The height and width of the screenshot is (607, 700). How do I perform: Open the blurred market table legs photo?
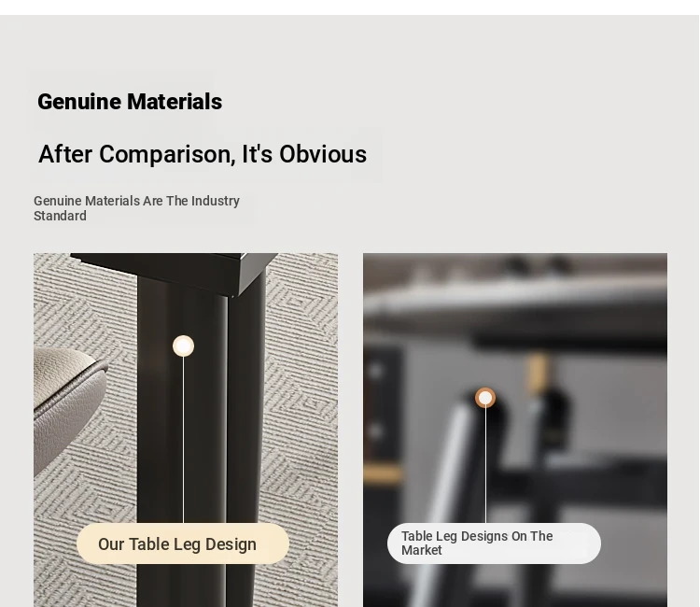tap(515, 431)
